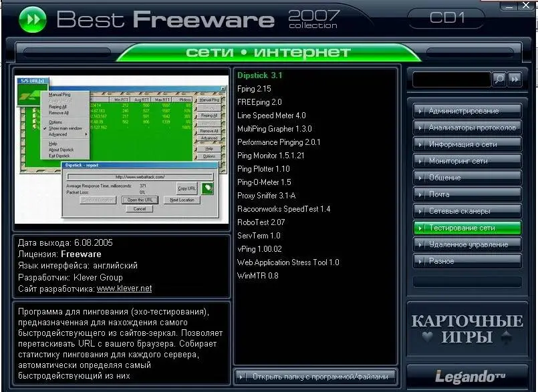Open the Удаленное управление category
Screen dimensions: 538x392
point(467,244)
